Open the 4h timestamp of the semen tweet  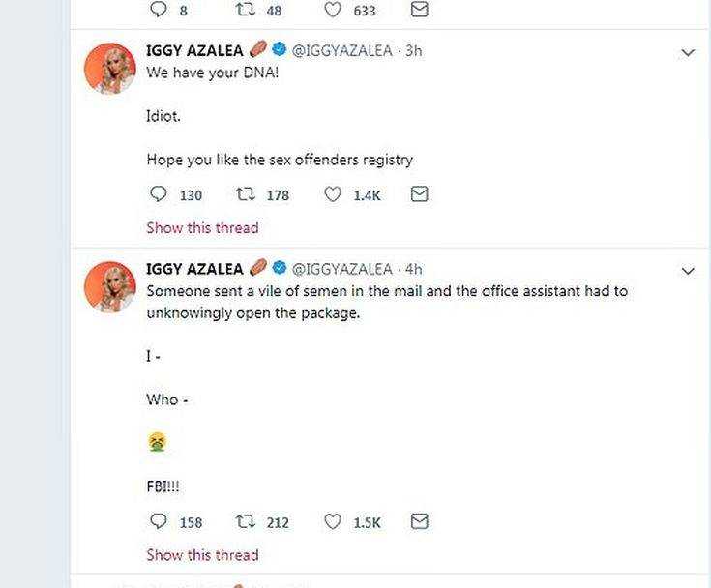414,269
